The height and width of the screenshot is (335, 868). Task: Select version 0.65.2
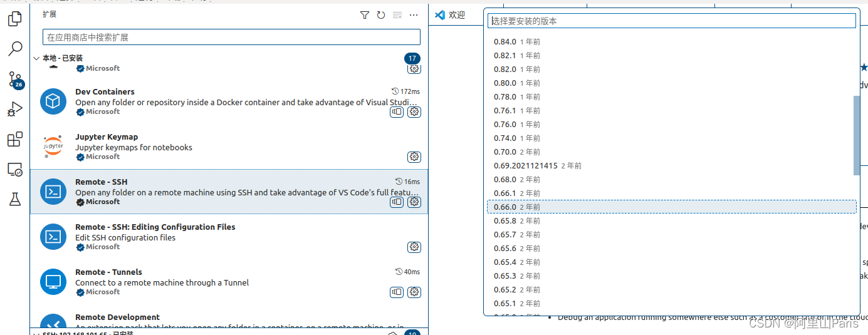pos(671,290)
